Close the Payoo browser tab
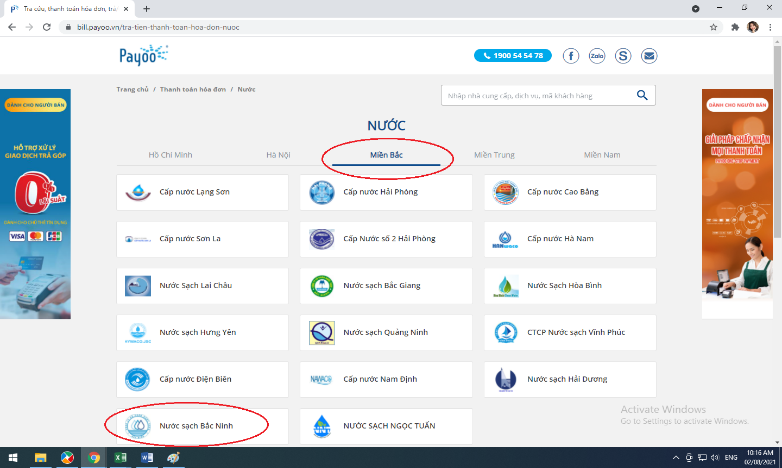Screen dimensions: 782x468 126,8
